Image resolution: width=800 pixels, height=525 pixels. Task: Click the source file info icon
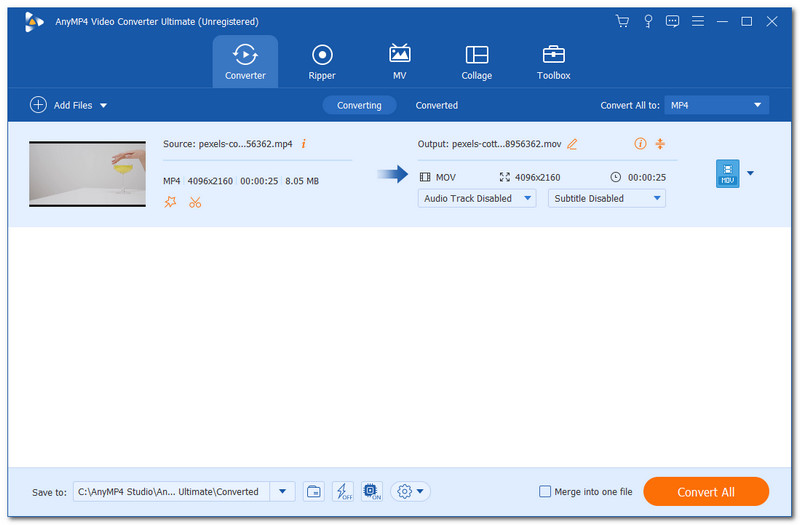pos(304,144)
